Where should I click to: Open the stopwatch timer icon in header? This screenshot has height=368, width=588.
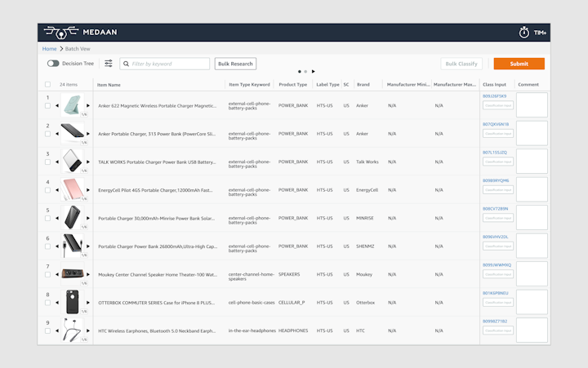[x=523, y=33]
